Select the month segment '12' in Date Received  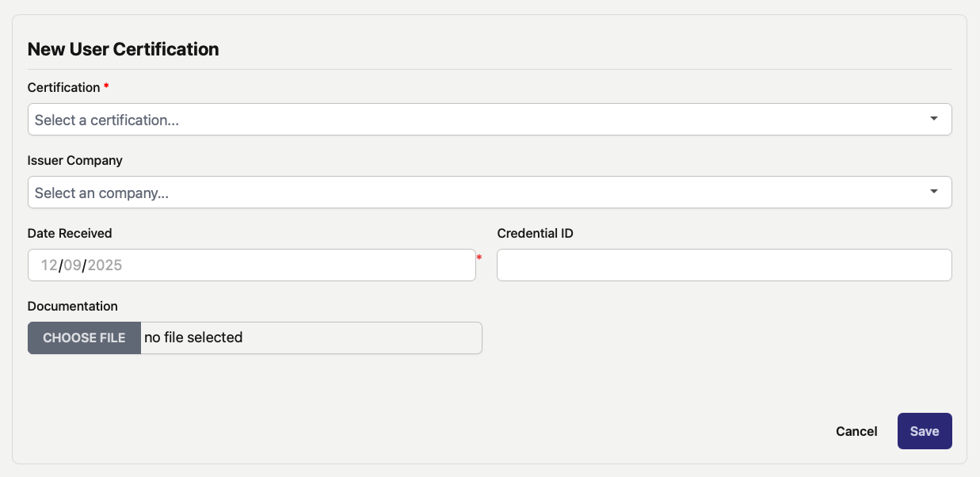49,265
